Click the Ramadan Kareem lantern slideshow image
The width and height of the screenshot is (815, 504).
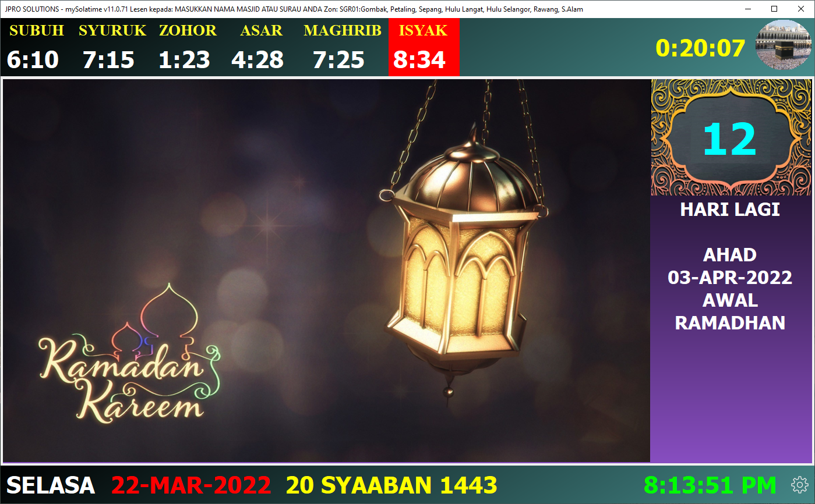(326, 271)
